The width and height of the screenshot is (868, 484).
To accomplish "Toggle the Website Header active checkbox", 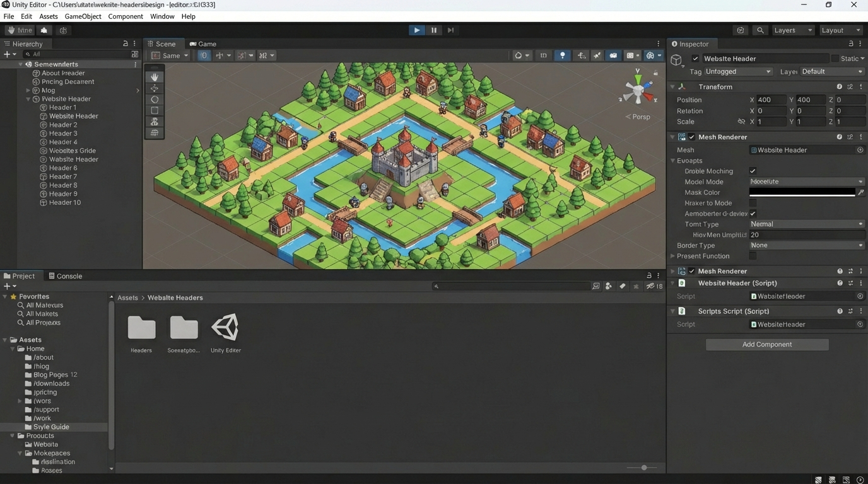I will click(x=695, y=59).
